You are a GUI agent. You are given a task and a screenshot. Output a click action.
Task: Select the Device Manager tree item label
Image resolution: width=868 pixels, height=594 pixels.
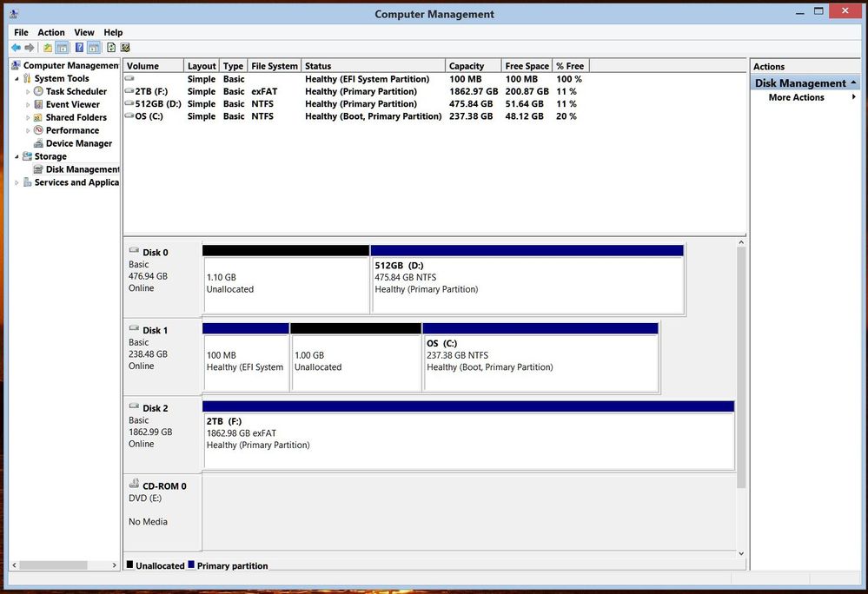(78, 143)
